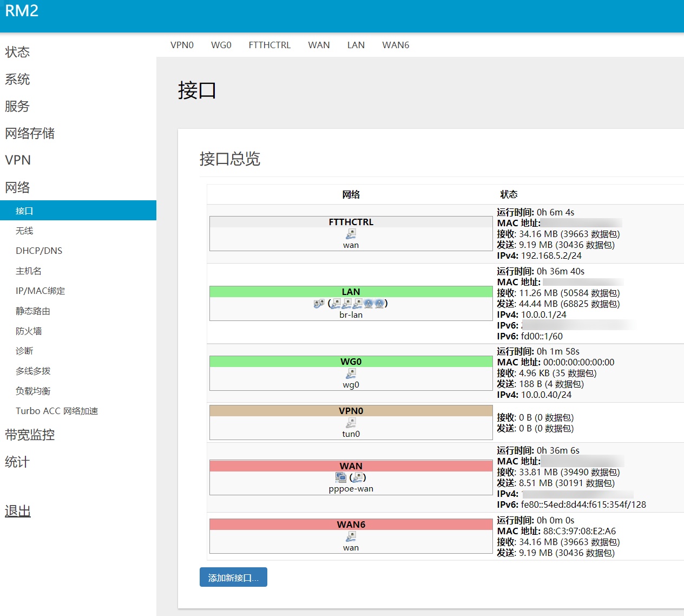Click the green LAN interface header bar
This screenshot has width=684, height=616.
(x=351, y=292)
